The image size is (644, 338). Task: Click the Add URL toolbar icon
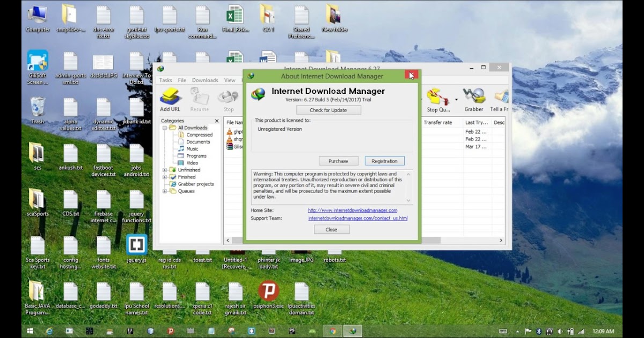(x=170, y=99)
